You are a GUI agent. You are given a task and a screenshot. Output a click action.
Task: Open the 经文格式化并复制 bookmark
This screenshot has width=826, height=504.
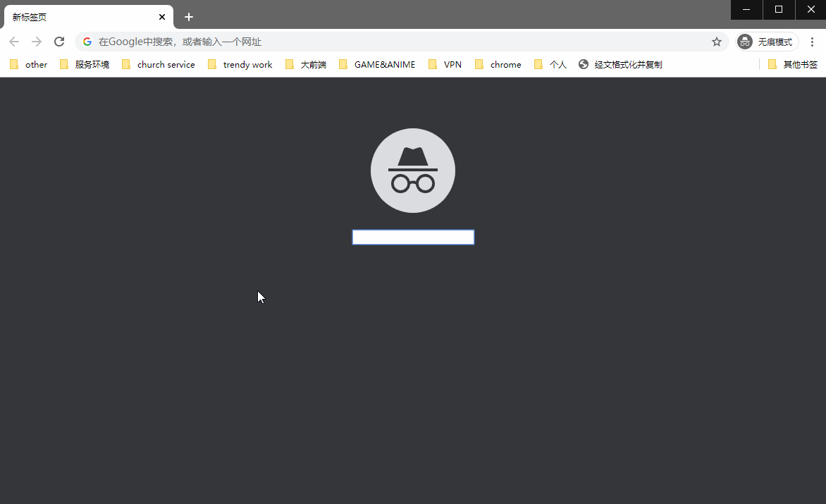click(628, 64)
